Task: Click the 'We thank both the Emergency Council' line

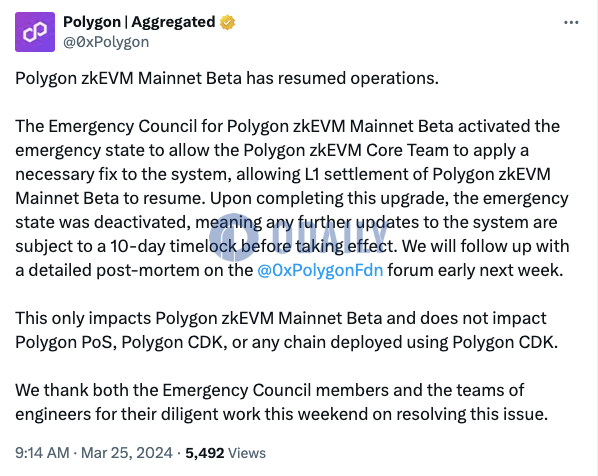Action: click(270, 390)
